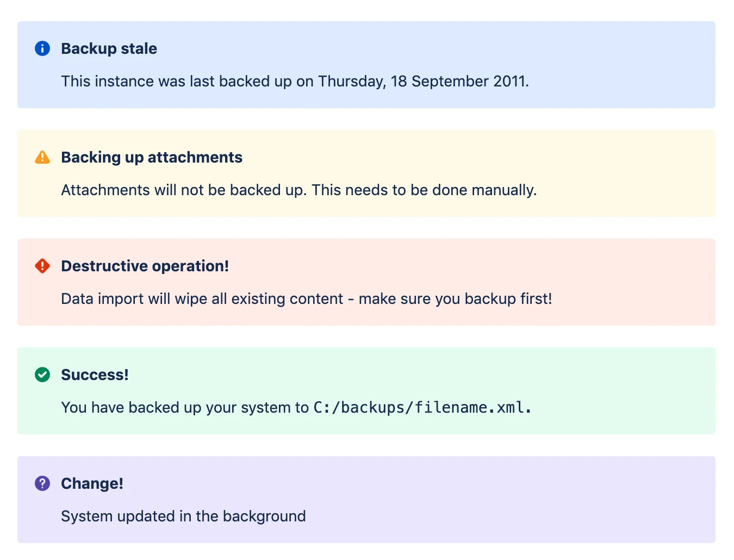The height and width of the screenshot is (560, 734).
Task: Select the 'Backing up attachments' heading
Action: (x=152, y=158)
